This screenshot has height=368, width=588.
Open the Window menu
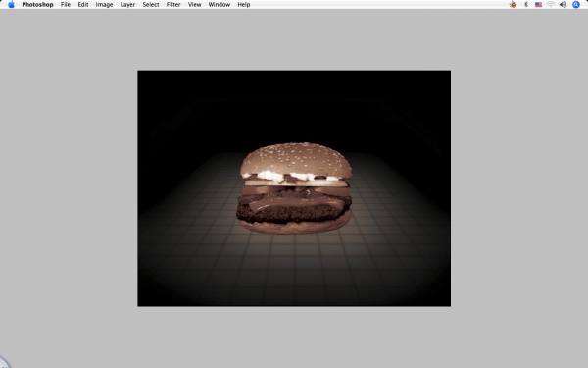(x=220, y=5)
